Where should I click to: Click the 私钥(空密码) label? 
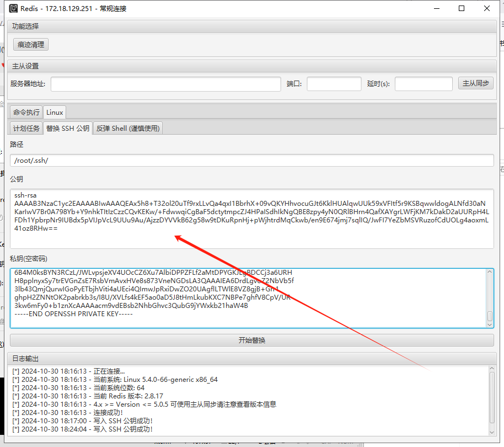pos(29,259)
